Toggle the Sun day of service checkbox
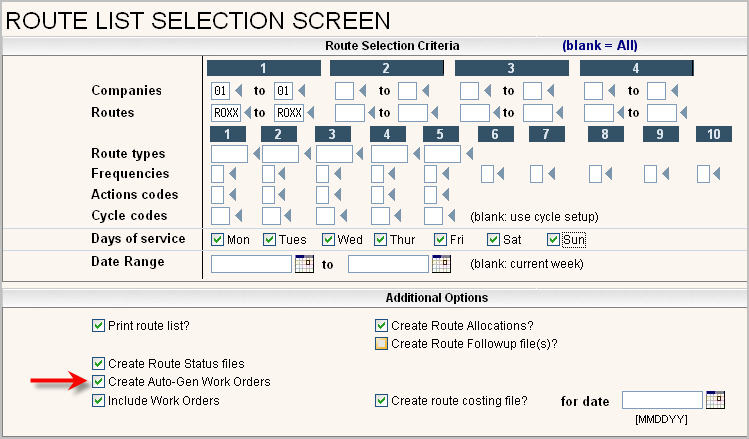 tap(553, 240)
